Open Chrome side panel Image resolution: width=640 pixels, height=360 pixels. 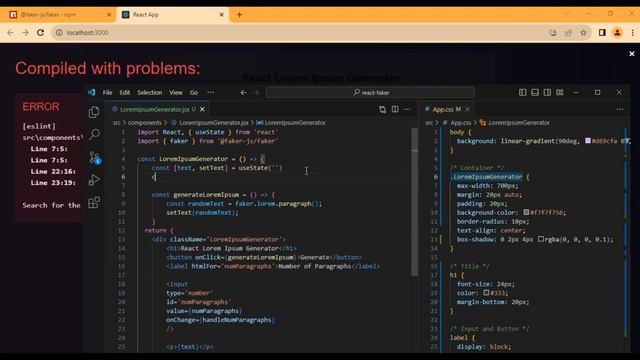tap(602, 33)
